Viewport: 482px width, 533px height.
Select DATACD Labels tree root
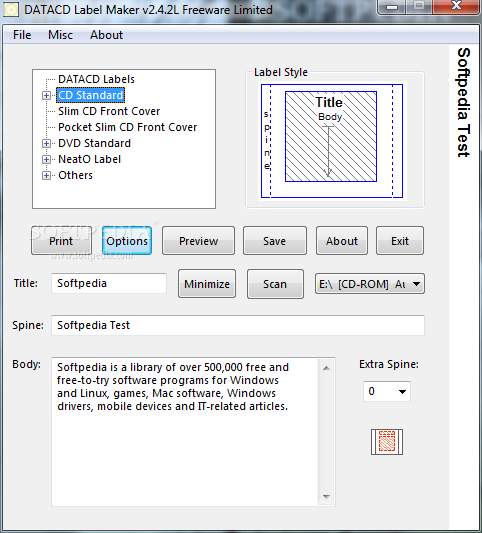pos(96,79)
